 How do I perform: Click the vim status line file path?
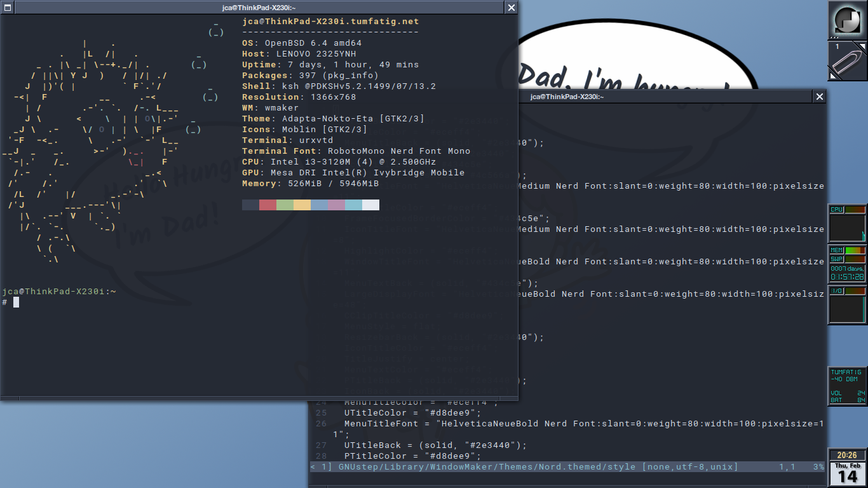[487, 466]
